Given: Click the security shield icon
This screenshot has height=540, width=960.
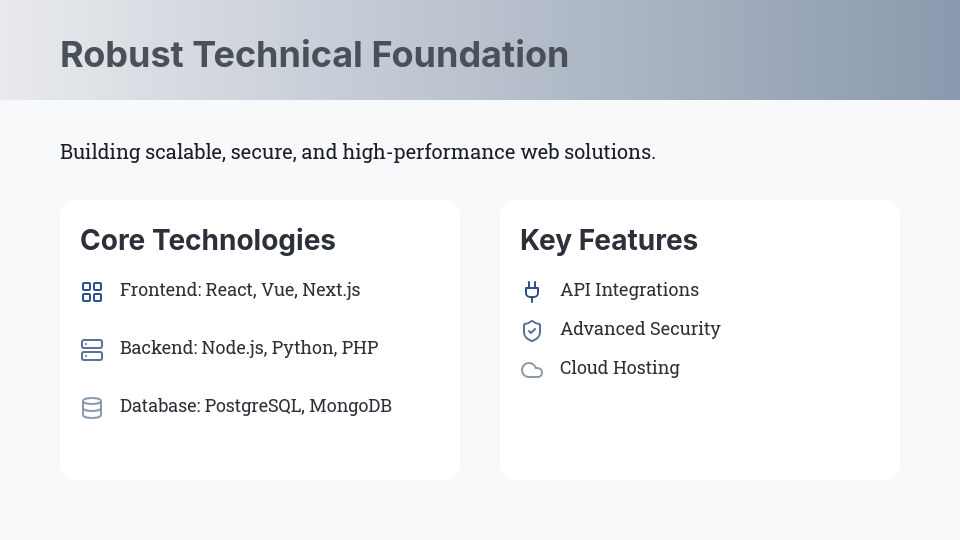Looking at the screenshot, I should (x=532, y=330).
